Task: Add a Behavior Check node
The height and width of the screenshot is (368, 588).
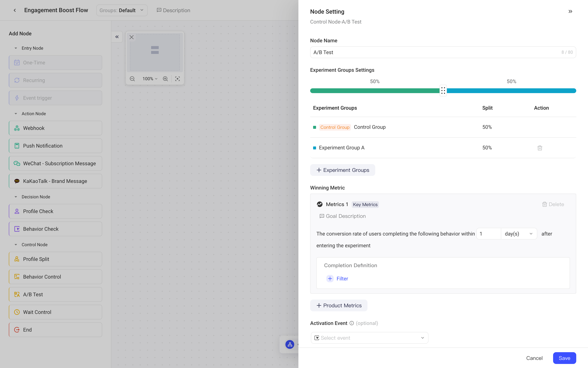Action: [55, 229]
